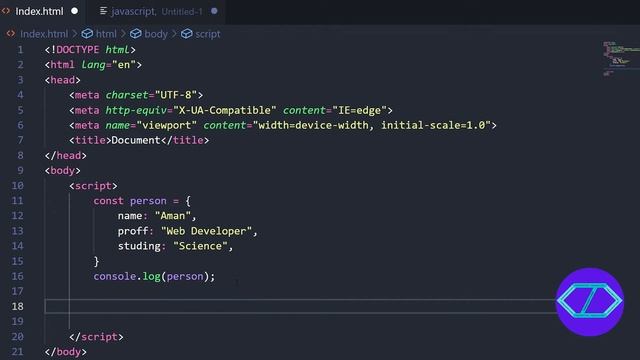The image size is (640, 360).
Task: Click the text "console.log(person);"
Action: [154, 276]
